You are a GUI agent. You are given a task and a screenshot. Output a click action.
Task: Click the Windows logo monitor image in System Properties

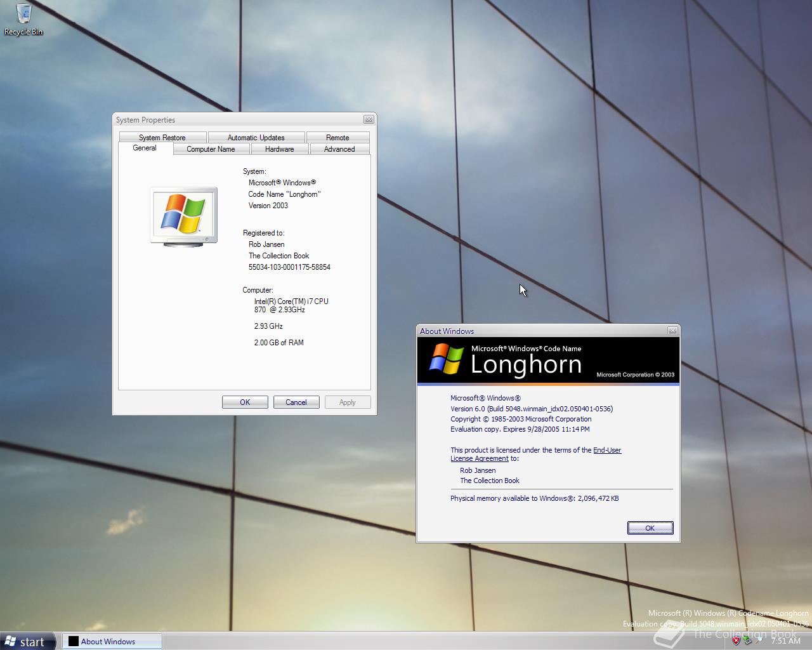pyautogui.click(x=183, y=216)
